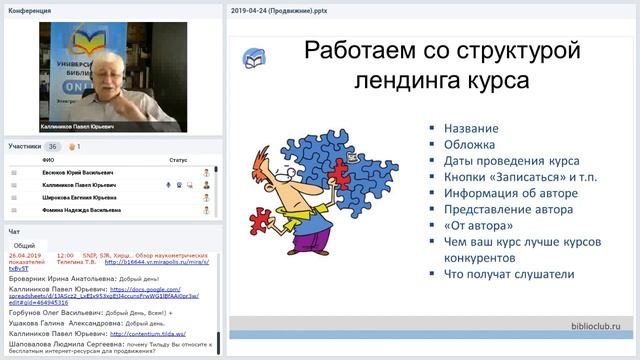Click the presenter webcam video
Image resolution: width=640 pixels, height=360 pixels.
tap(113, 77)
